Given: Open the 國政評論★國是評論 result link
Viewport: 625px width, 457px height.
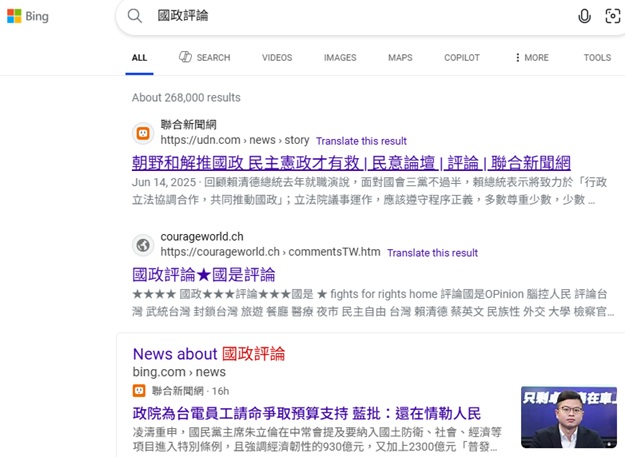Looking at the screenshot, I should point(204,275).
